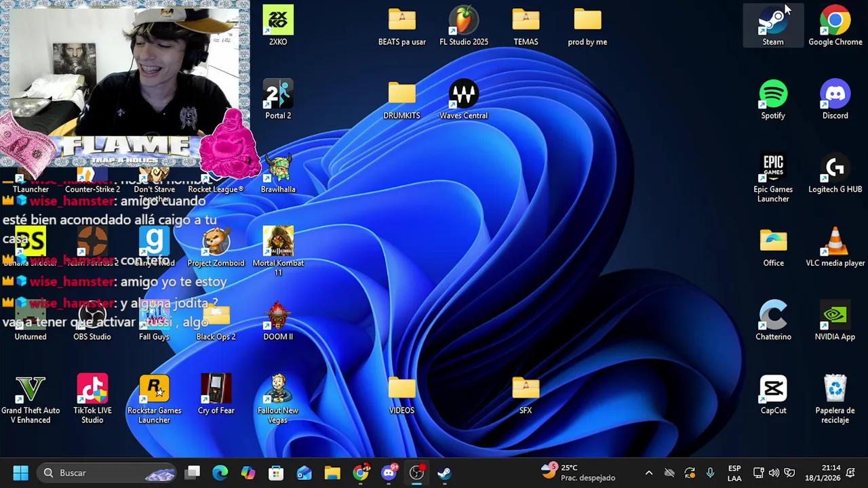Open File Explorer from the taskbar
This screenshot has width=868, height=488.
coord(332,472)
